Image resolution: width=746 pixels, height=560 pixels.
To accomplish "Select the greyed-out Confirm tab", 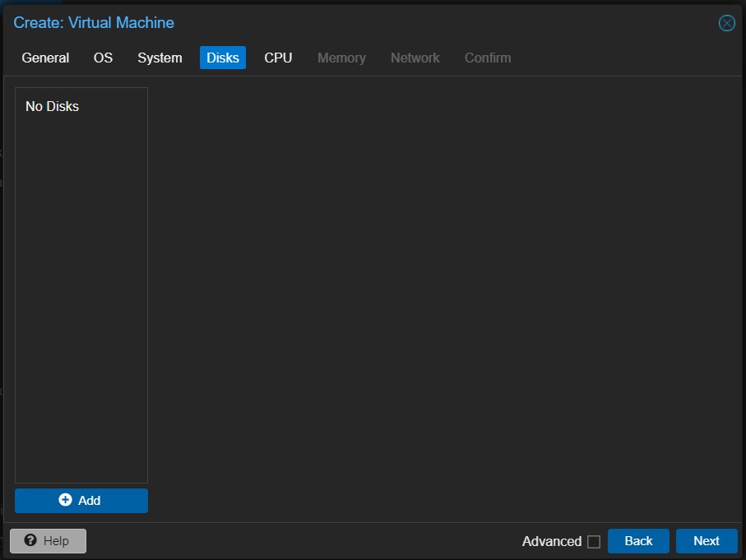I will coord(488,58).
